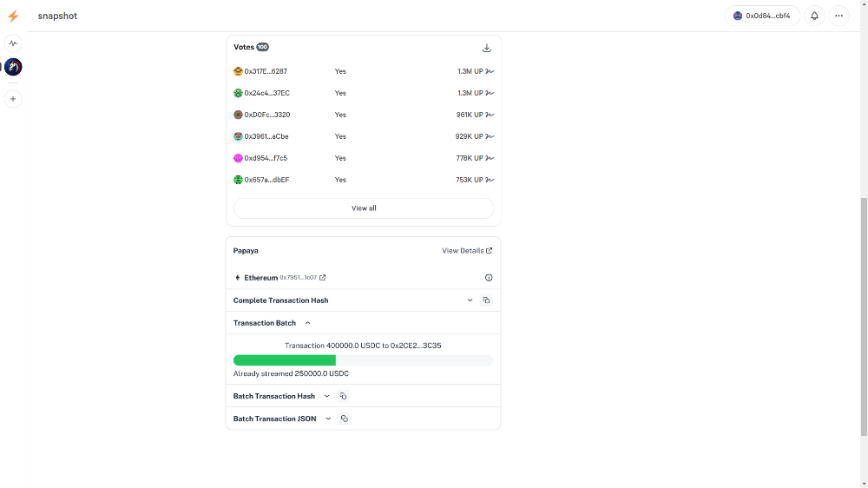868x488 pixels.
Task: Expand the Complete Transaction Hash section
Action: (470, 300)
